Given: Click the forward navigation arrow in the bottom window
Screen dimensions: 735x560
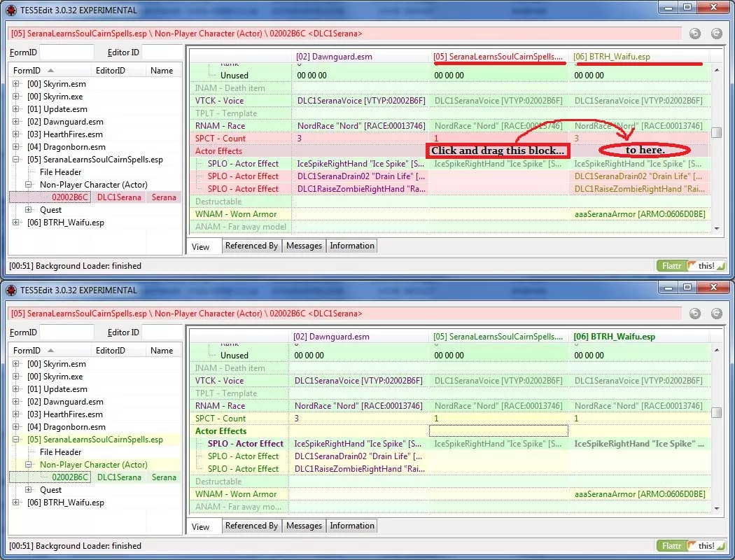Looking at the screenshot, I should pos(717,314).
